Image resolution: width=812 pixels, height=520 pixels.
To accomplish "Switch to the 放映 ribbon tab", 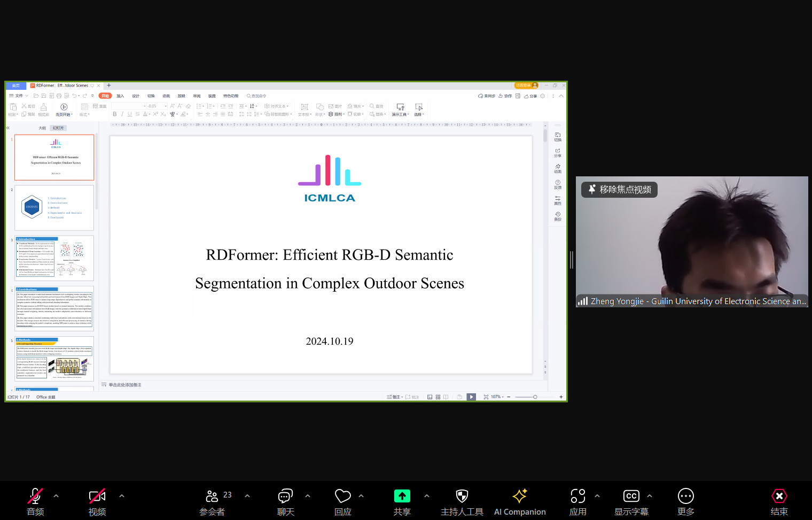I will point(182,96).
